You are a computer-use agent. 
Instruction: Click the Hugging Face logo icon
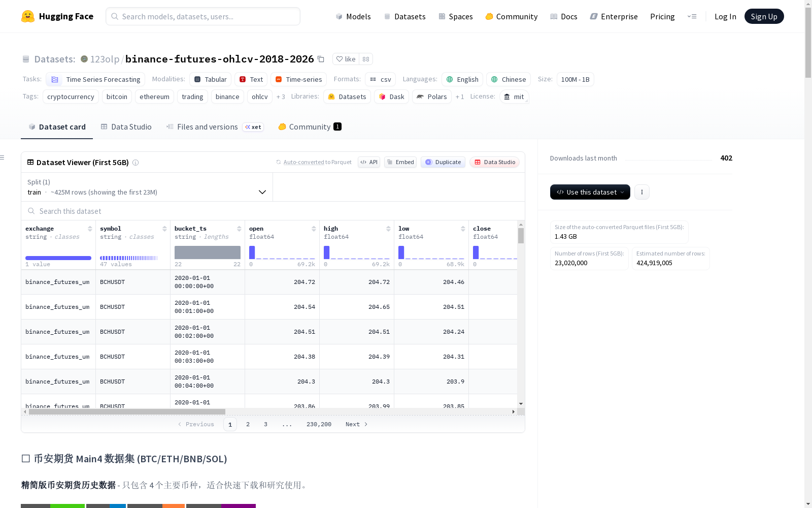tap(28, 16)
